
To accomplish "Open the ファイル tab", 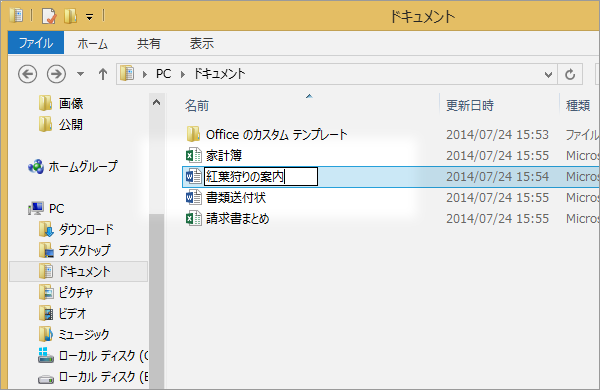I will click(36, 43).
